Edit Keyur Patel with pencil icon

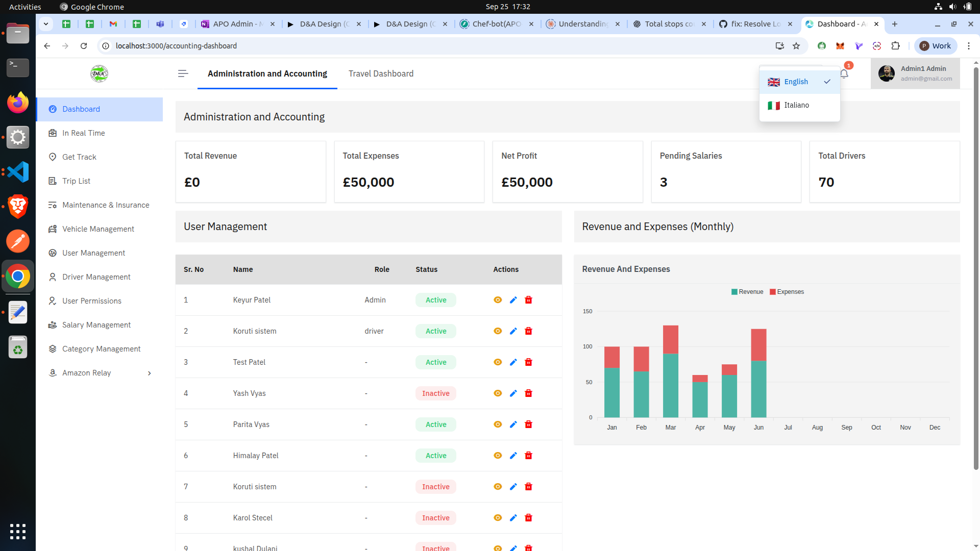[513, 300]
